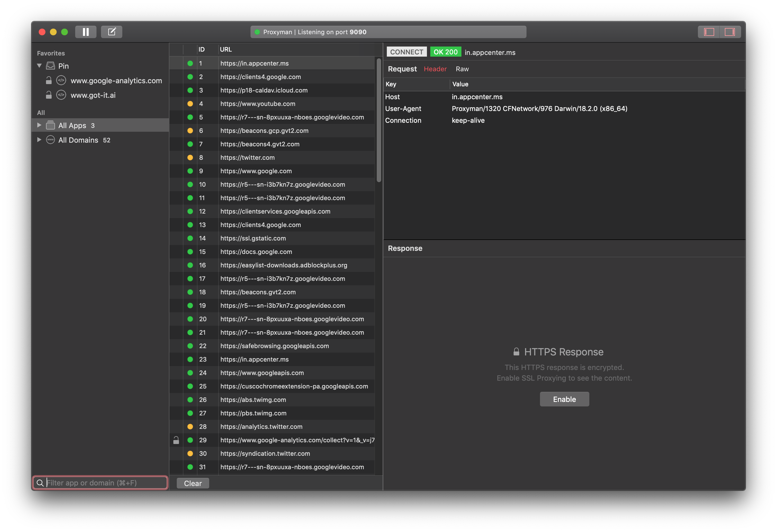Enable SSL Proxying for the response
This screenshot has width=777, height=532.
tap(564, 399)
